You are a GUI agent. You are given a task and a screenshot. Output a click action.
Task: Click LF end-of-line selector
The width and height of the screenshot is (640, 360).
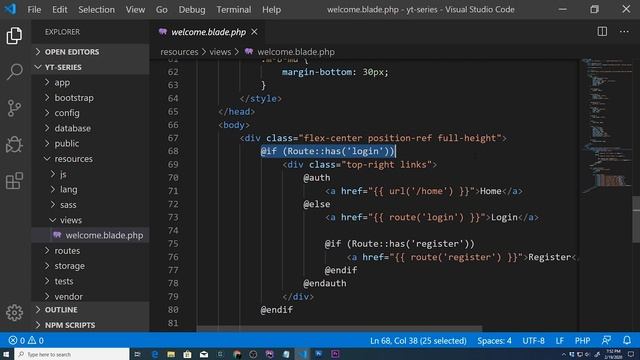(x=560, y=340)
